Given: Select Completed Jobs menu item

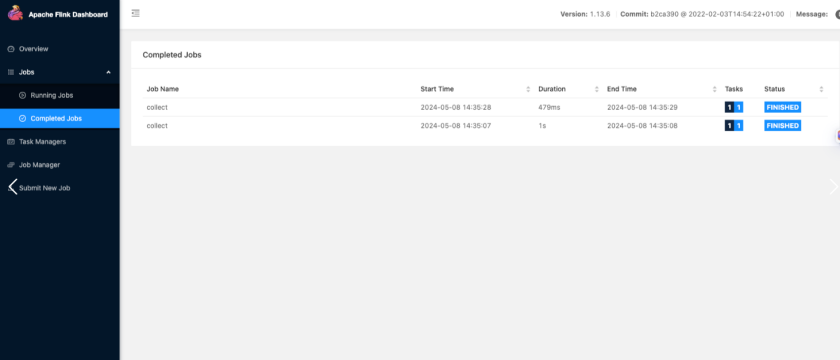Looking at the screenshot, I should click(x=59, y=118).
